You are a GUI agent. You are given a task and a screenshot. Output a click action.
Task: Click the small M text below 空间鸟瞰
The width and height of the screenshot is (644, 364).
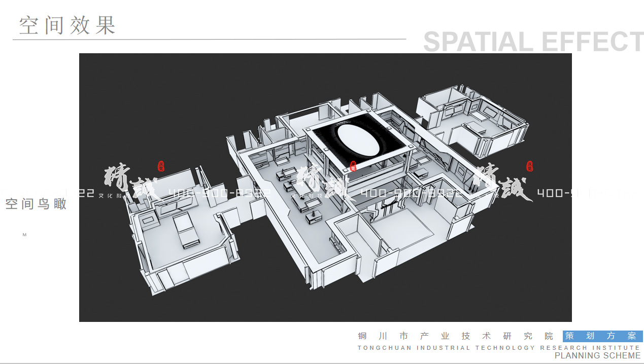(x=24, y=235)
